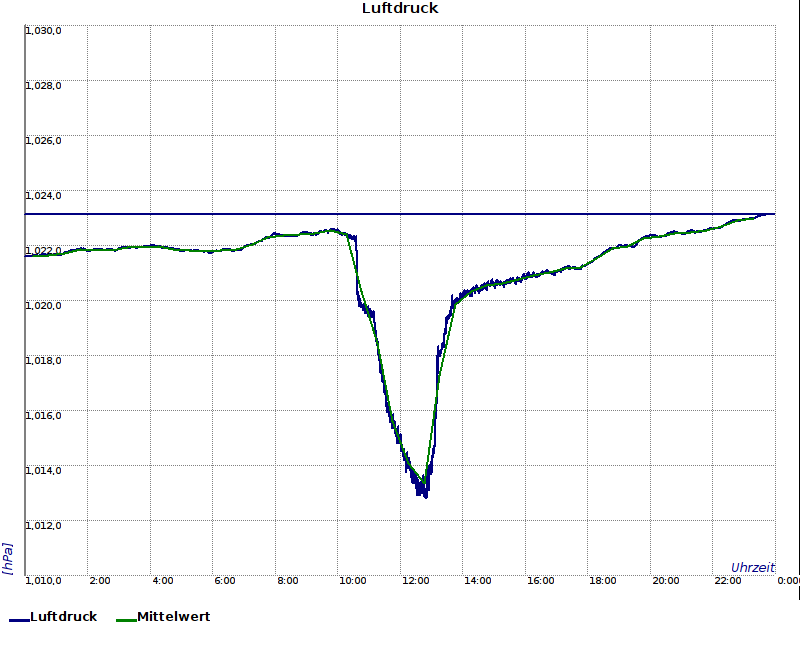The image size is (800, 650).
Task: Click the 6:00 time tick label
Action: tap(224, 581)
